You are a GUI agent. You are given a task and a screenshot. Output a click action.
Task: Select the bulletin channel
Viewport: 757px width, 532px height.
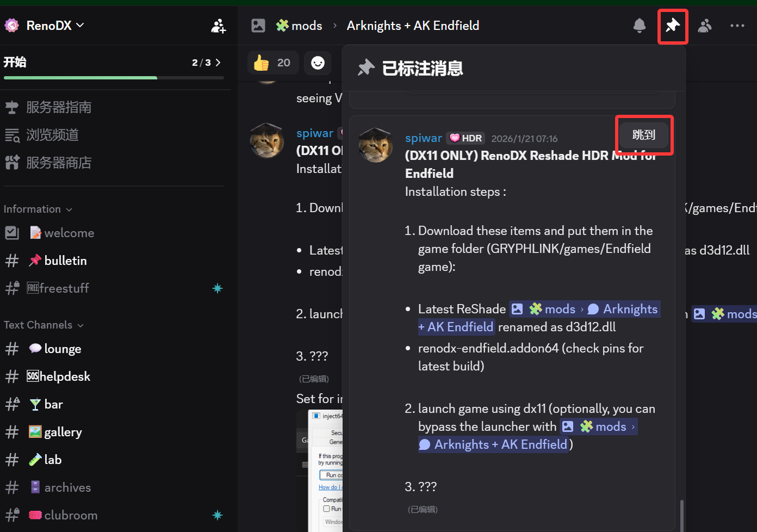coord(65,261)
